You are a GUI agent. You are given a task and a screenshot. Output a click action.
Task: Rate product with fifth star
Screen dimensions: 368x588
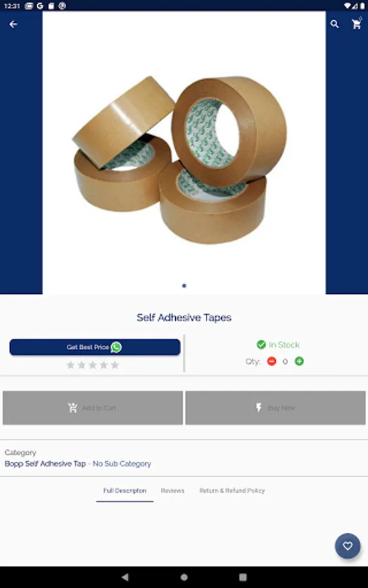coord(115,365)
